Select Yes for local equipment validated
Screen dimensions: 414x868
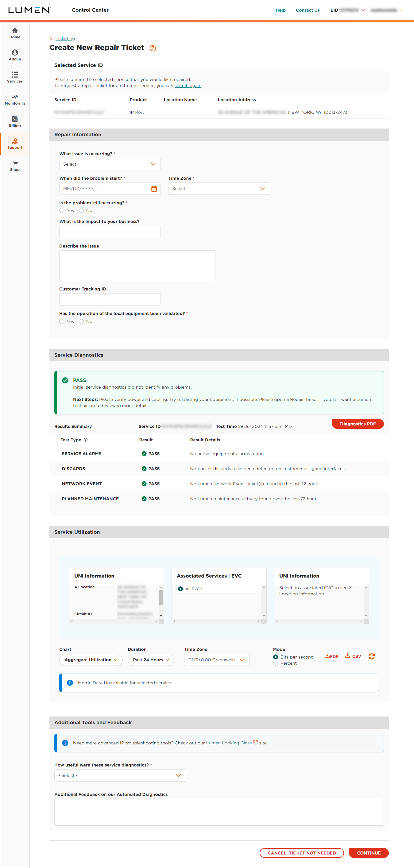pos(62,321)
